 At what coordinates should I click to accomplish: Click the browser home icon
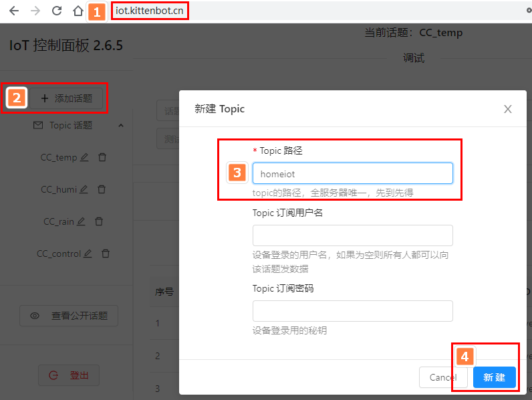[x=78, y=11]
